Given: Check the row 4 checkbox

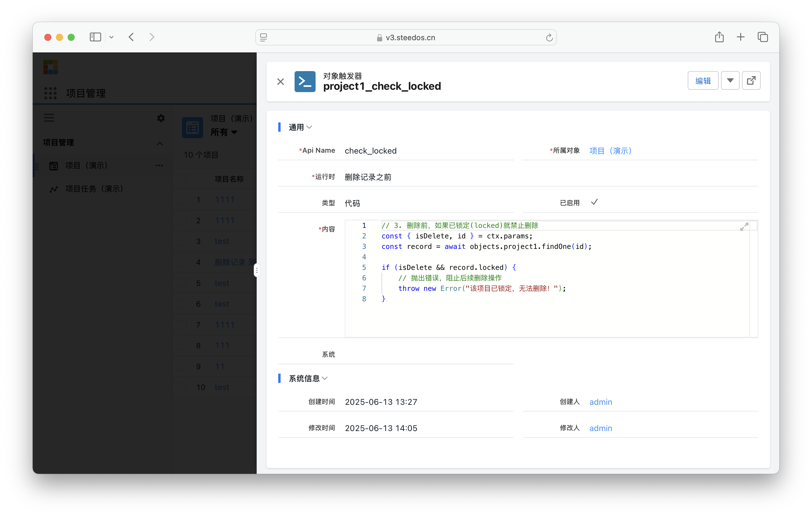Looking at the screenshot, I should pyautogui.click(x=182, y=262).
